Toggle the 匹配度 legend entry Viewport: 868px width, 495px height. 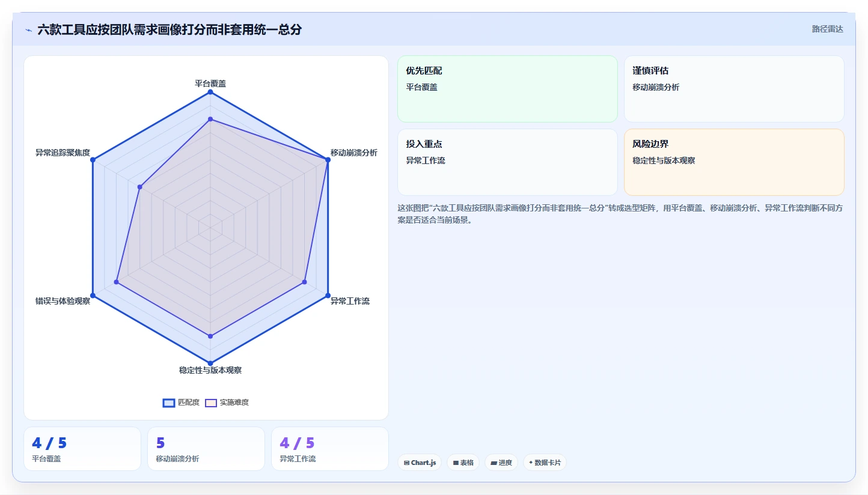181,402
